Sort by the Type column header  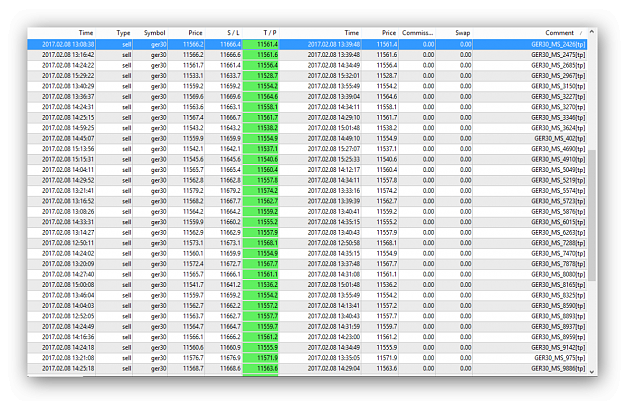[x=123, y=33]
